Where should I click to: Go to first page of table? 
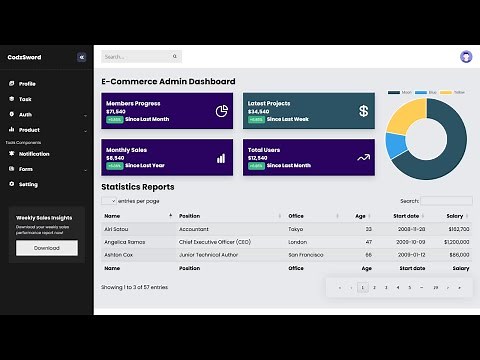click(340, 287)
